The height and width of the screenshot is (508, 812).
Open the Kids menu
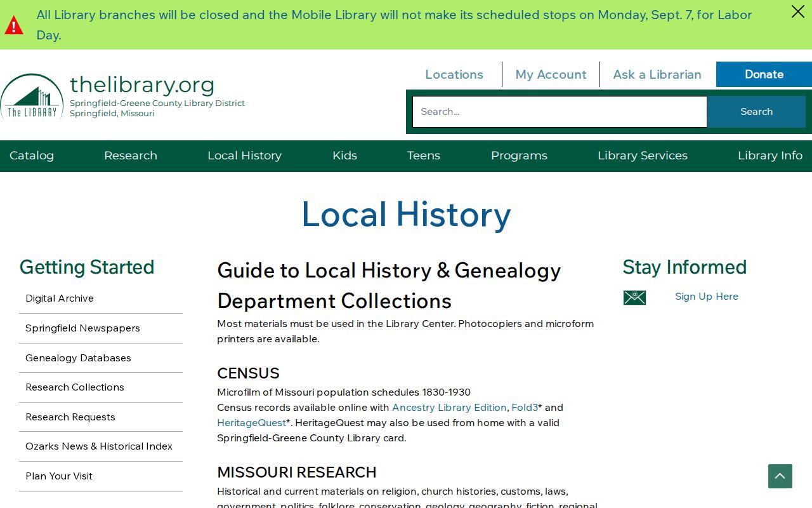pyautogui.click(x=344, y=156)
